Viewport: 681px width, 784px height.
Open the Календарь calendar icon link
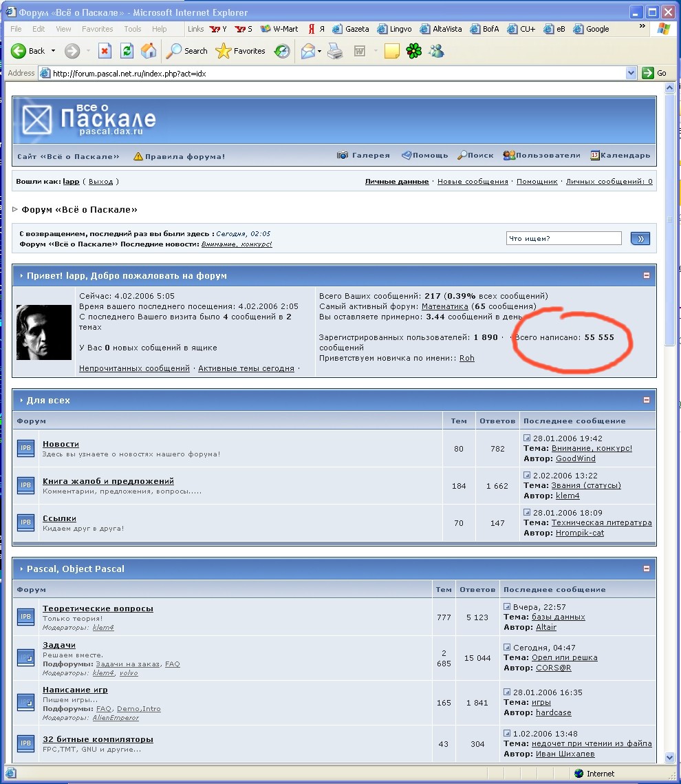[620, 156]
